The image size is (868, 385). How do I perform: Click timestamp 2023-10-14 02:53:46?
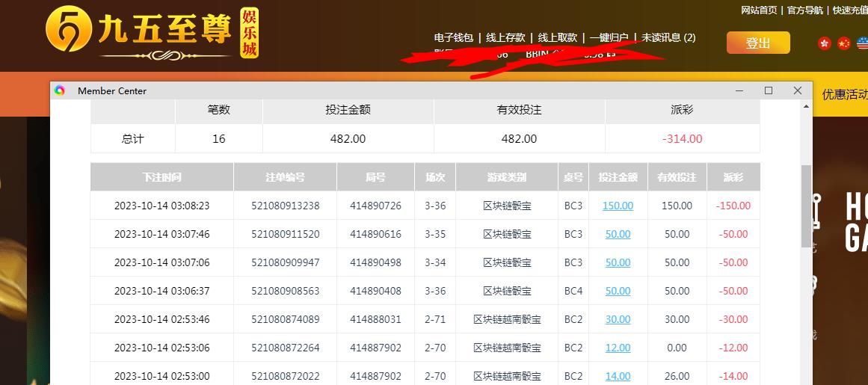click(161, 319)
